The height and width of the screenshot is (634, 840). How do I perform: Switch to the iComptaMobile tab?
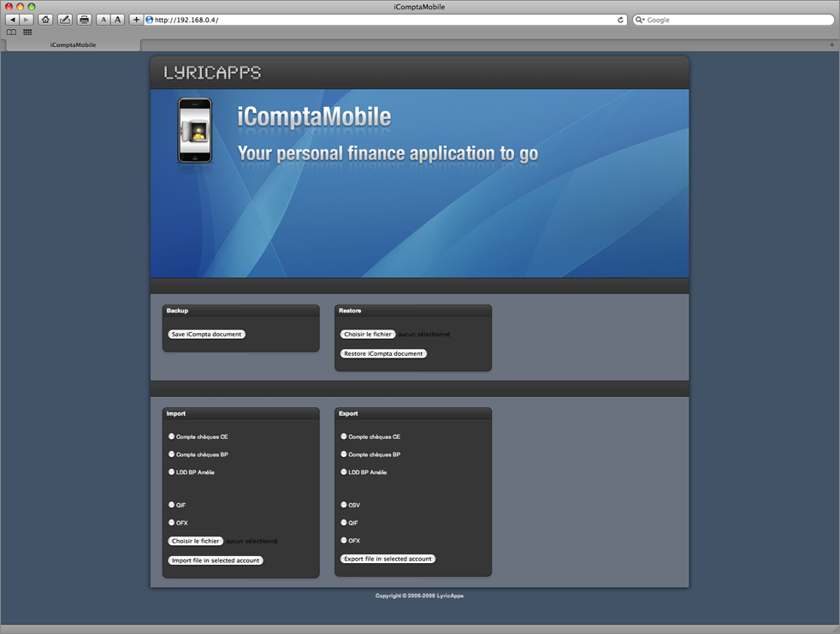click(73, 44)
